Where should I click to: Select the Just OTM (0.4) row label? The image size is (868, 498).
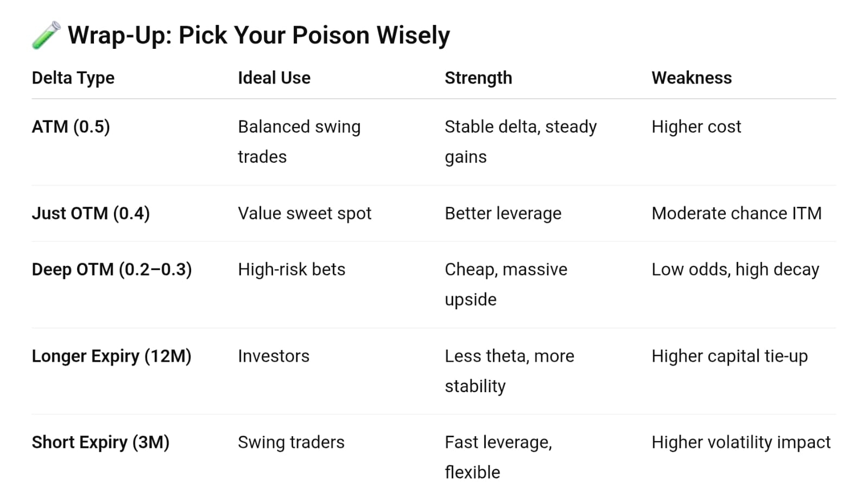click(x=91, y=214)
